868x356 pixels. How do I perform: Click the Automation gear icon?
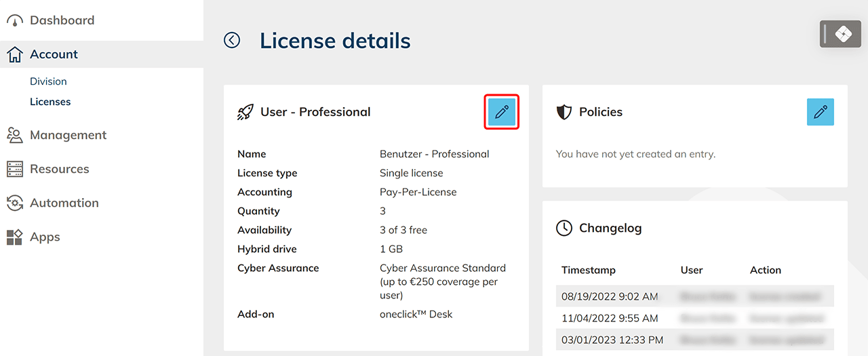tap(15, 203)
